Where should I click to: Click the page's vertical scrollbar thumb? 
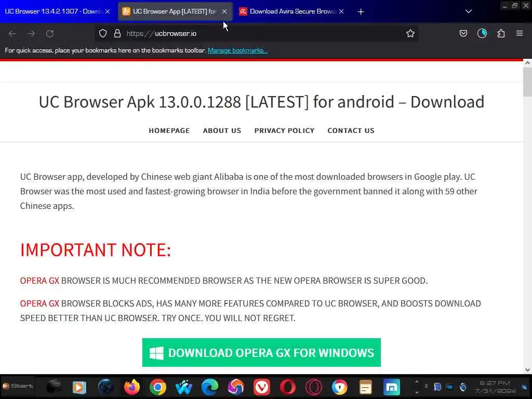tap(527, 82)
